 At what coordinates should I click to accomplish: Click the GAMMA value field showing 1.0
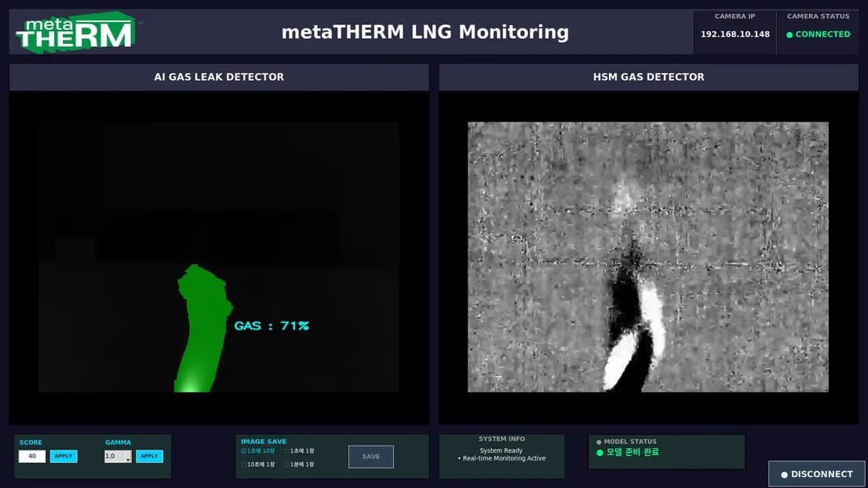coord(115,457)
